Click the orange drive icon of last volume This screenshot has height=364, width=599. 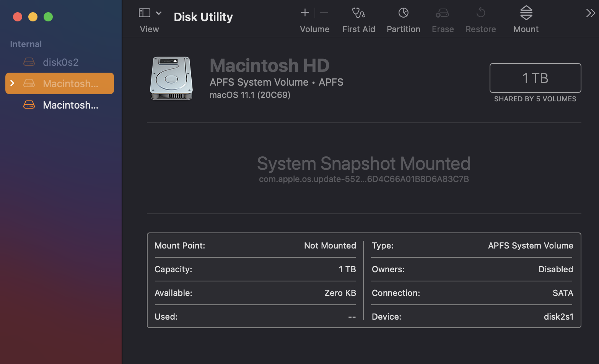point(29,104)
